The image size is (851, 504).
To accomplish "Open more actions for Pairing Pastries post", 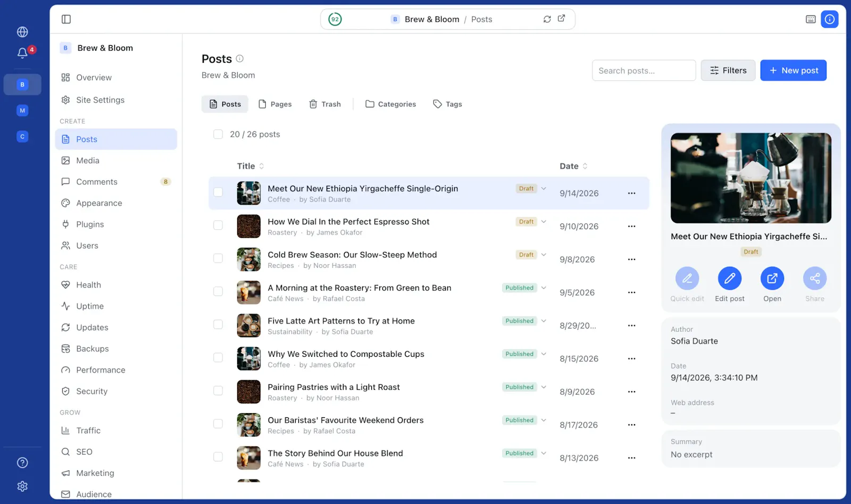I will (x=631, y=392).
